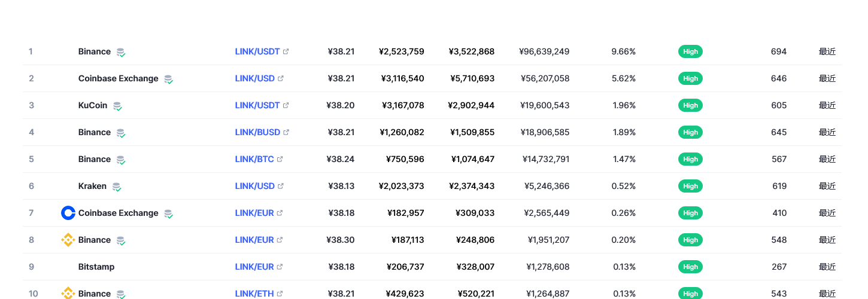
Task: Click the reserve icon next to Kraken
Action: click(x=117, y=187)
